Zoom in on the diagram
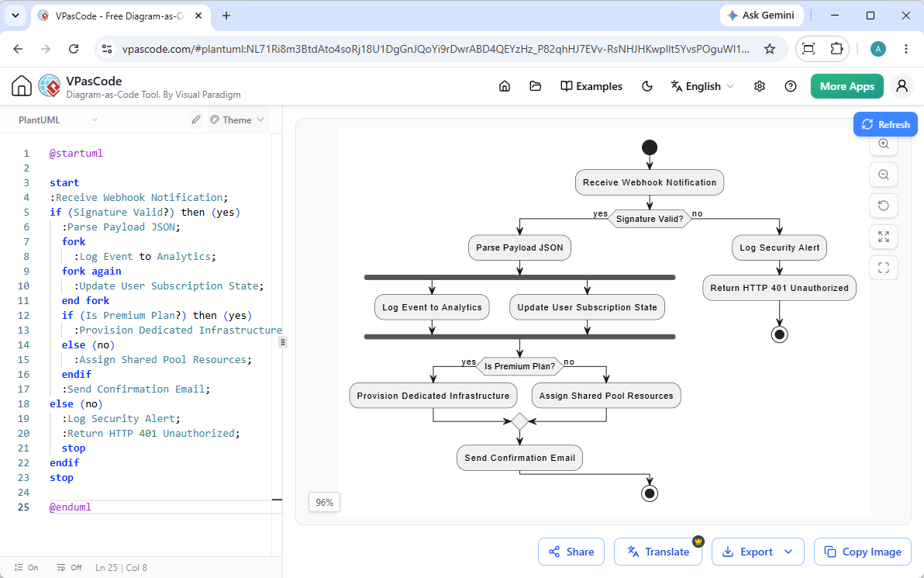924x578 pixels. click(884, 144)
